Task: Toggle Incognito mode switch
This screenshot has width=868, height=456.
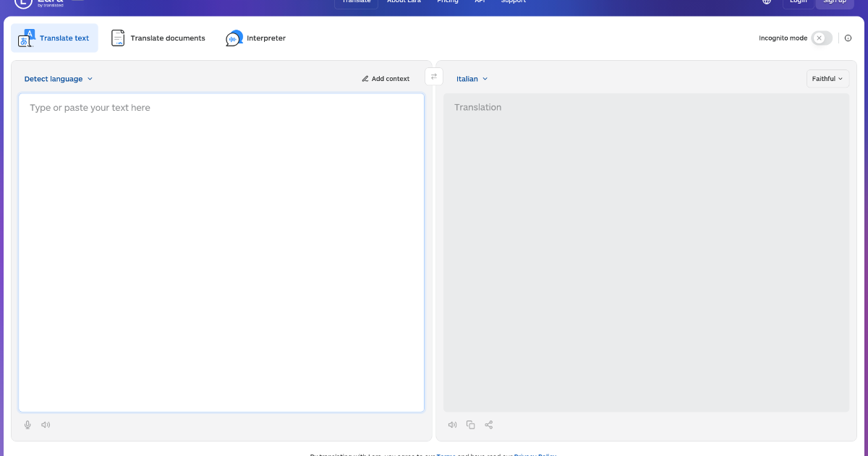Action: pos(821,38)
